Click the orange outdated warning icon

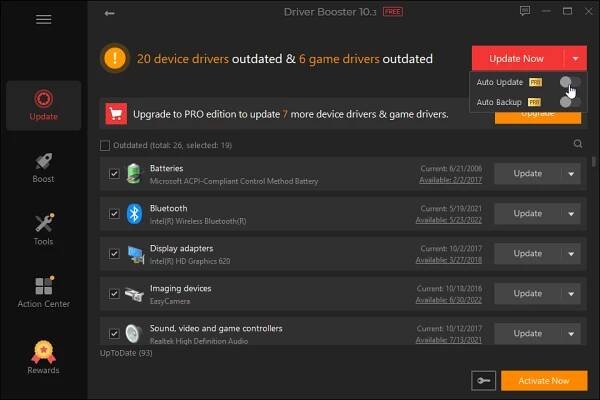(115, 59)
